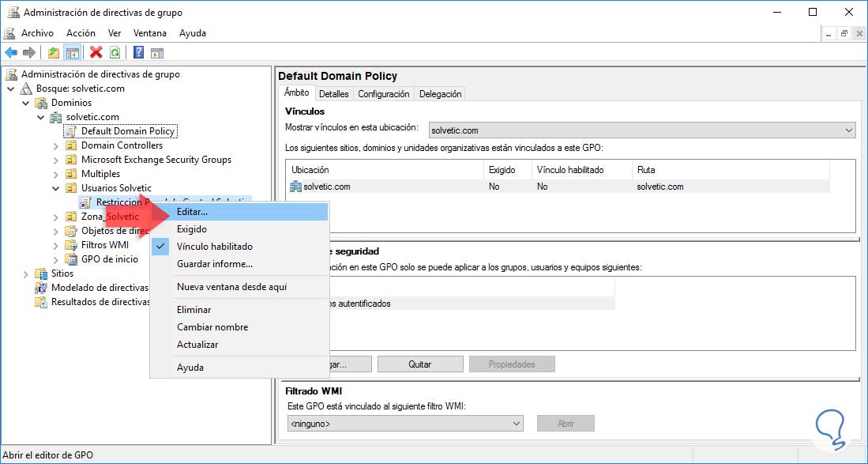Click the Quitar button
868x464 pixels.
tap(420, 364)
